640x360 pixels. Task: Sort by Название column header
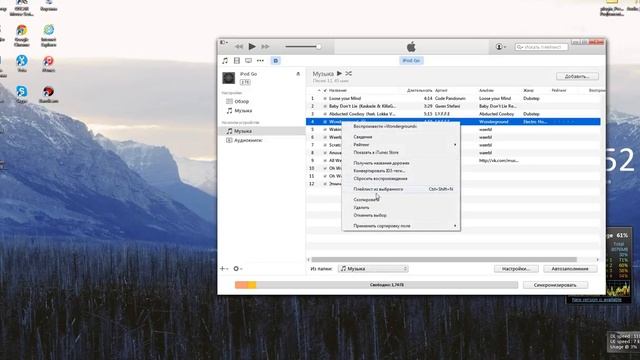338,90
